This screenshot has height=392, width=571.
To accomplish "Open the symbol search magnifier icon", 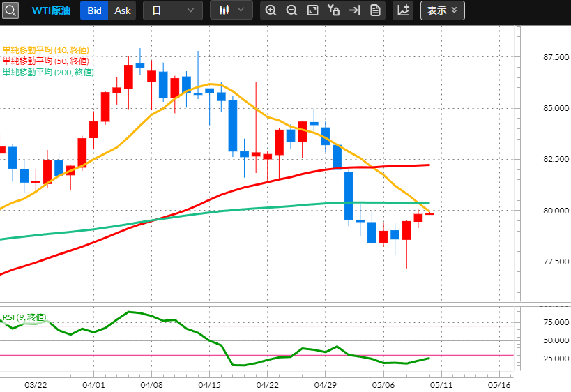I will (10, 10).
